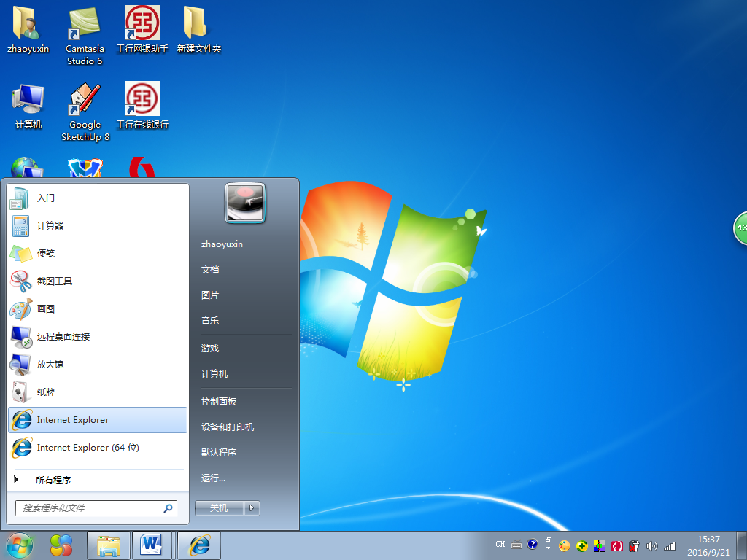This screenshot has height=560, width=747.
Task: Open 画图 paint program
Action: (x=98, y=308)
